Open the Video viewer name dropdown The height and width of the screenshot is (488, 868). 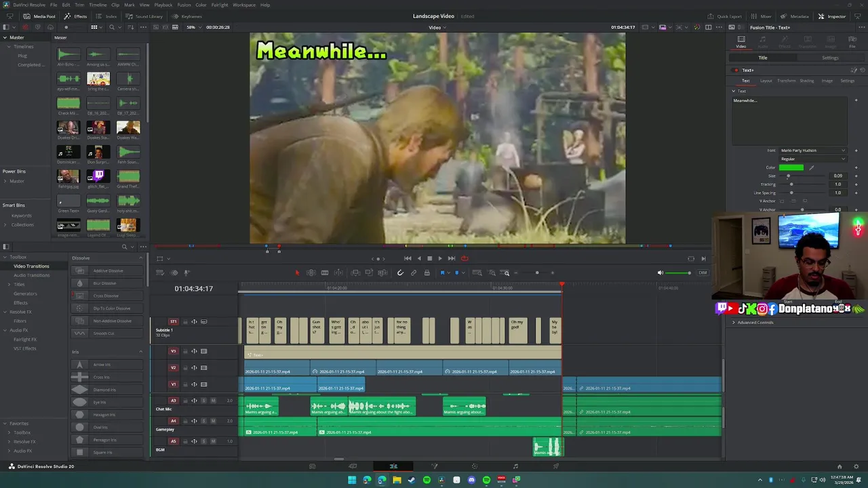coord(437,27)
